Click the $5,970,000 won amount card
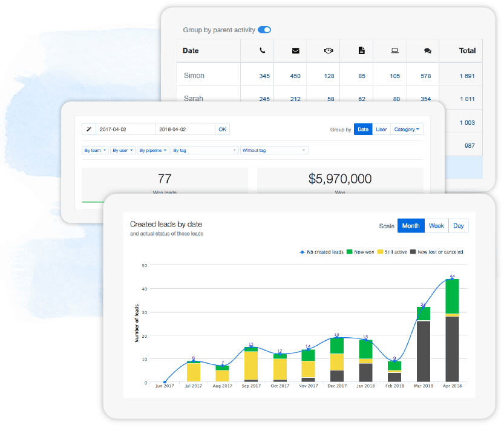504x428 pixels. point(340,181)
